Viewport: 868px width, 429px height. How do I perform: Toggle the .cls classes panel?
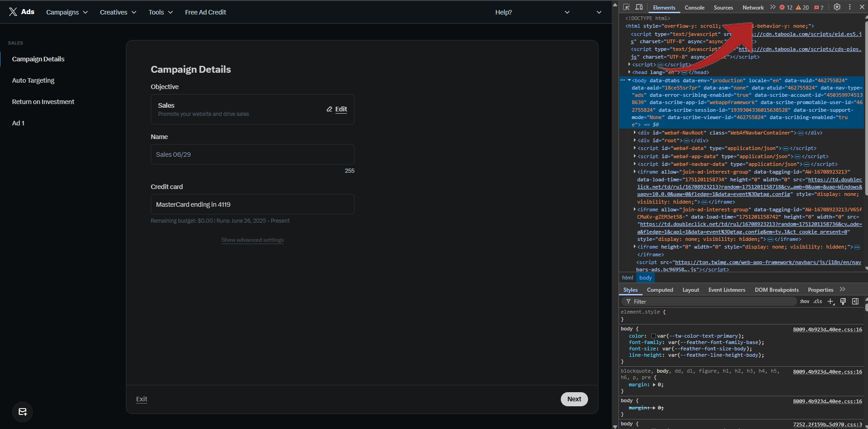point(818,301)
